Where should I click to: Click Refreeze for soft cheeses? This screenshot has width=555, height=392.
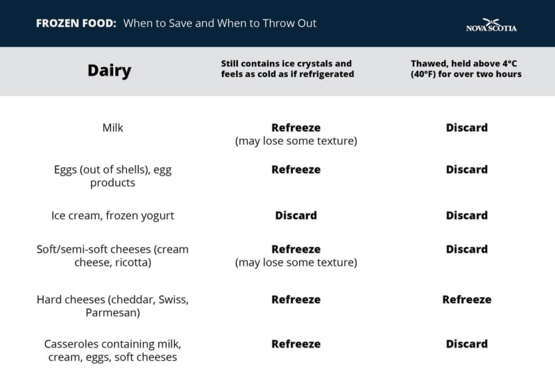click(296, 249)
